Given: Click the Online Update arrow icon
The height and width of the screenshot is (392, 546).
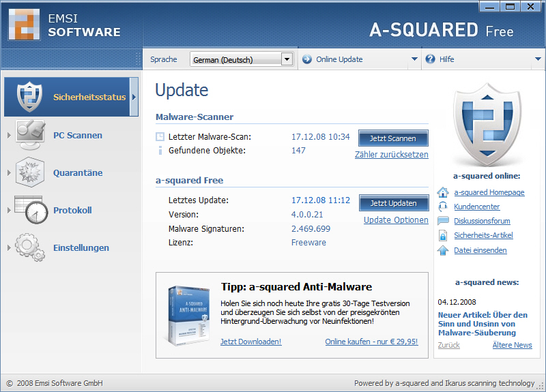Looking at the screenshot, I should pos(306,59).
